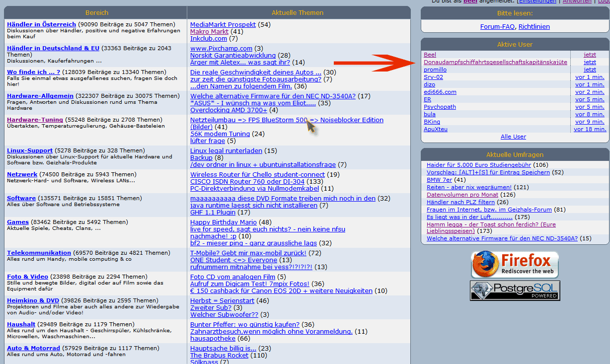Open the Richtlinien guidelines link
This screenshot has width=610, height=364.
[x=534, y=26]
